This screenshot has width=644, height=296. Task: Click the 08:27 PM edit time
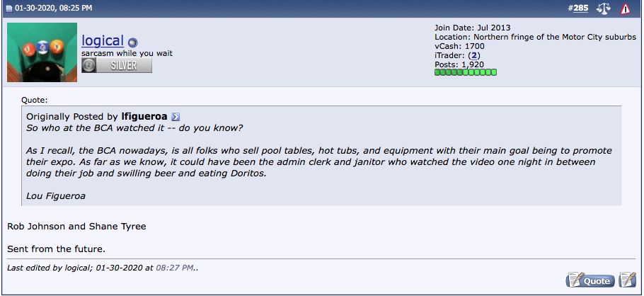click(175, 268)
